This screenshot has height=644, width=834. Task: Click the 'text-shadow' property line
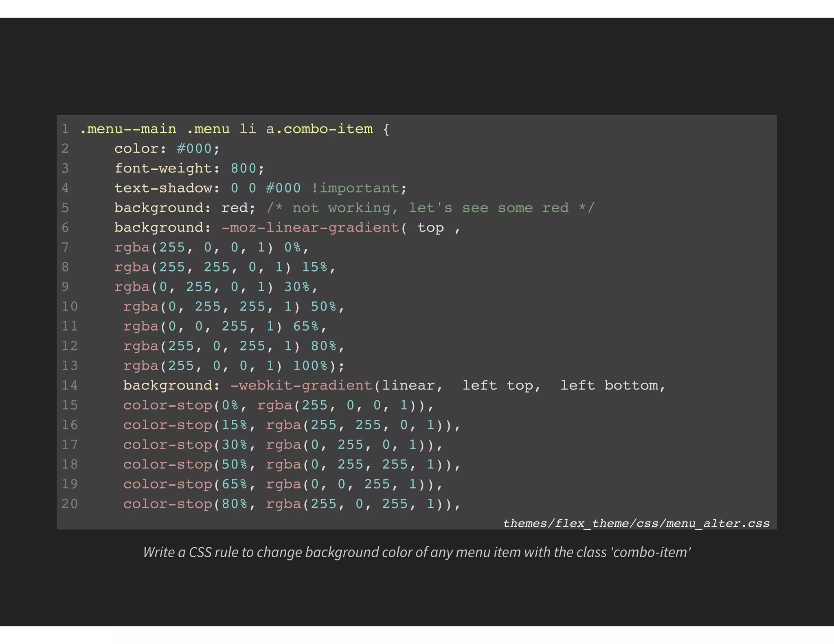click(x=261, y=188)
